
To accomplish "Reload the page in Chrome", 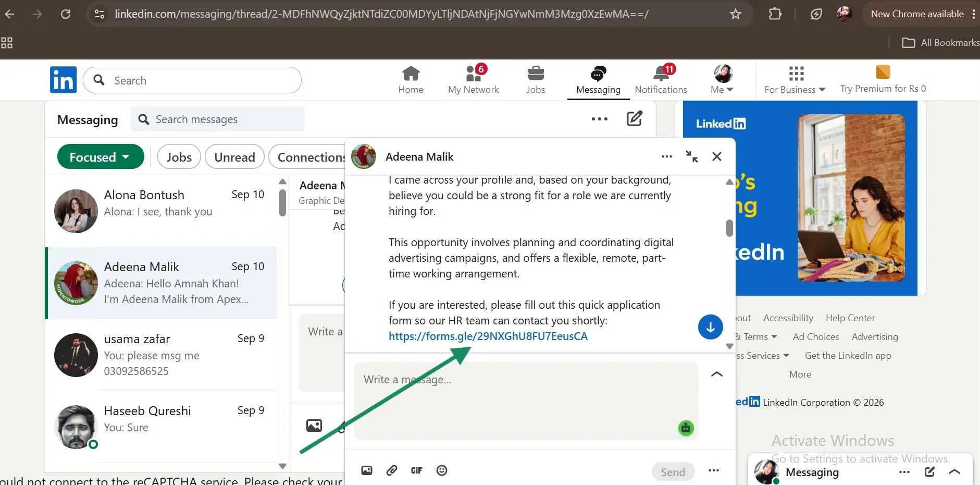I will coord(66,14).
